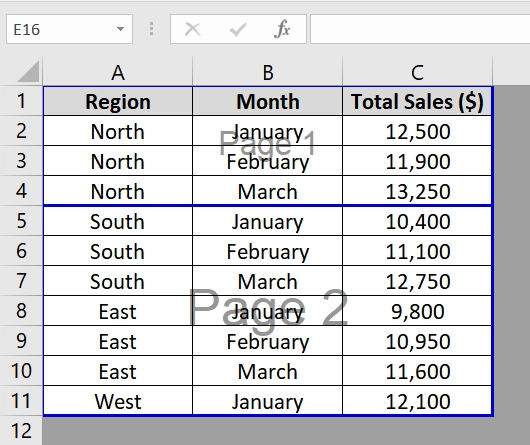Select row 9 header
This screenshot has width=530, height=445.
tap(21, 341)
